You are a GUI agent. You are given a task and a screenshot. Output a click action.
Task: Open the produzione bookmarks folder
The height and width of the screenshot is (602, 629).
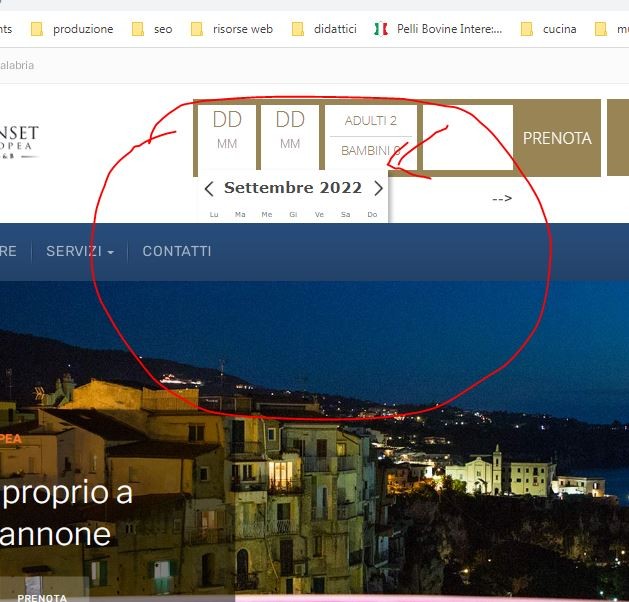[72, 29]
